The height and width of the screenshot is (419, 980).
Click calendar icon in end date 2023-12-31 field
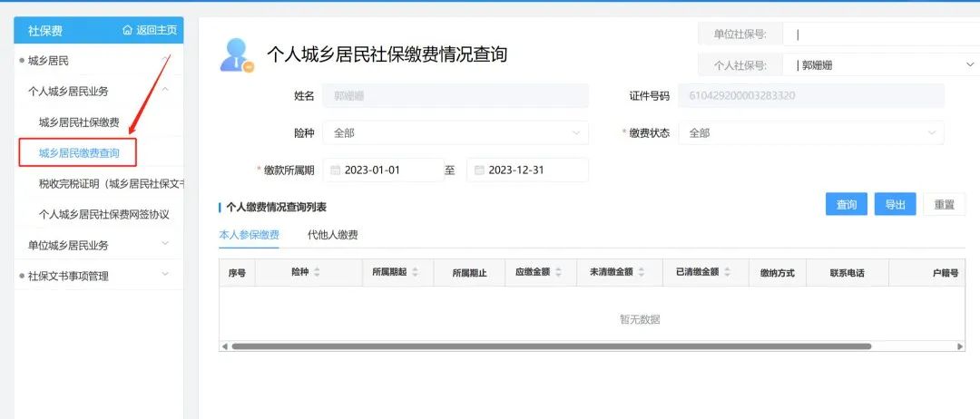coord(479,170)
